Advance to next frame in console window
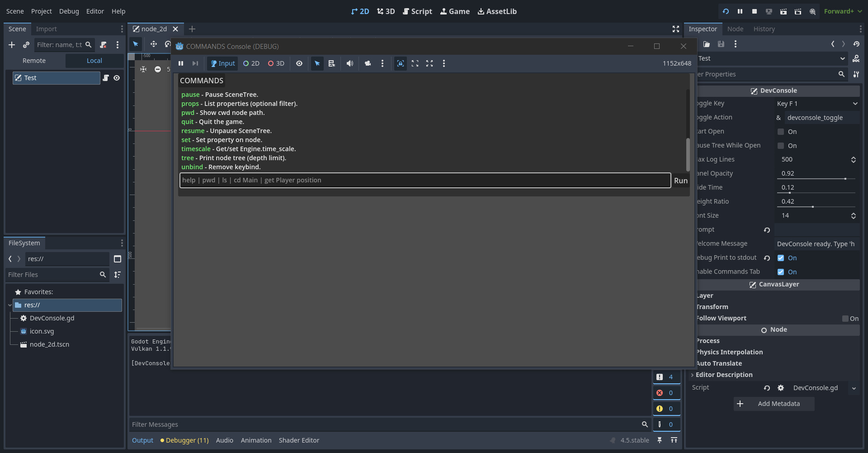This screenshot has height=453, width=868. (195, 63)
